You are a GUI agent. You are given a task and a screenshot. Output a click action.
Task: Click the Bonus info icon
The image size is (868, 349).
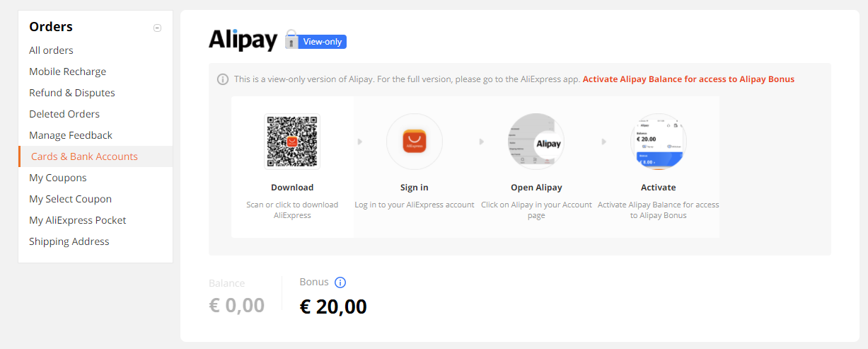tap(340, 282)
